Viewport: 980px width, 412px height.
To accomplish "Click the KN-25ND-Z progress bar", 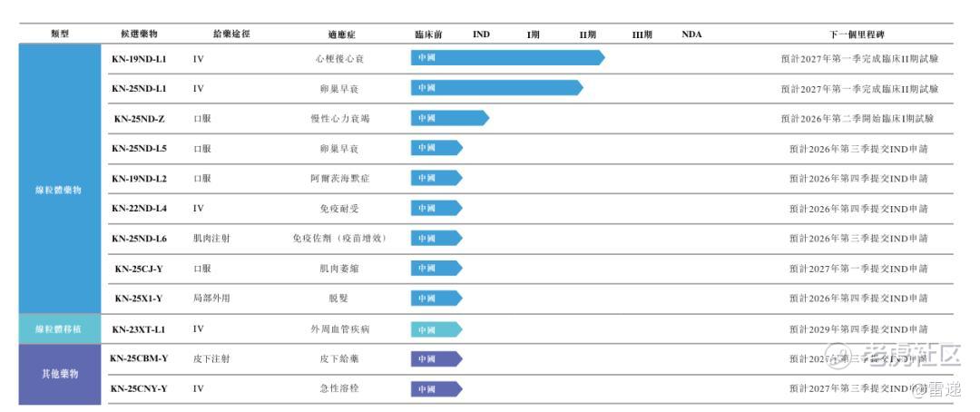I will point(449,118).
